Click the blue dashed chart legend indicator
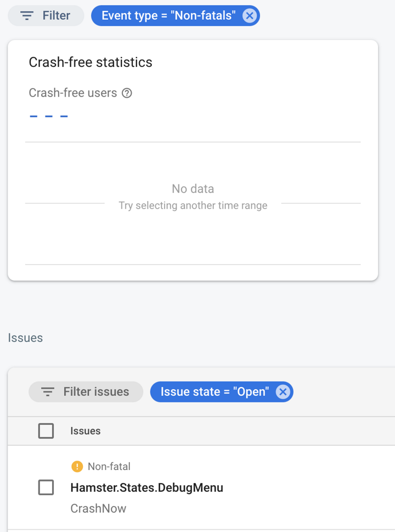 (48, 115)
